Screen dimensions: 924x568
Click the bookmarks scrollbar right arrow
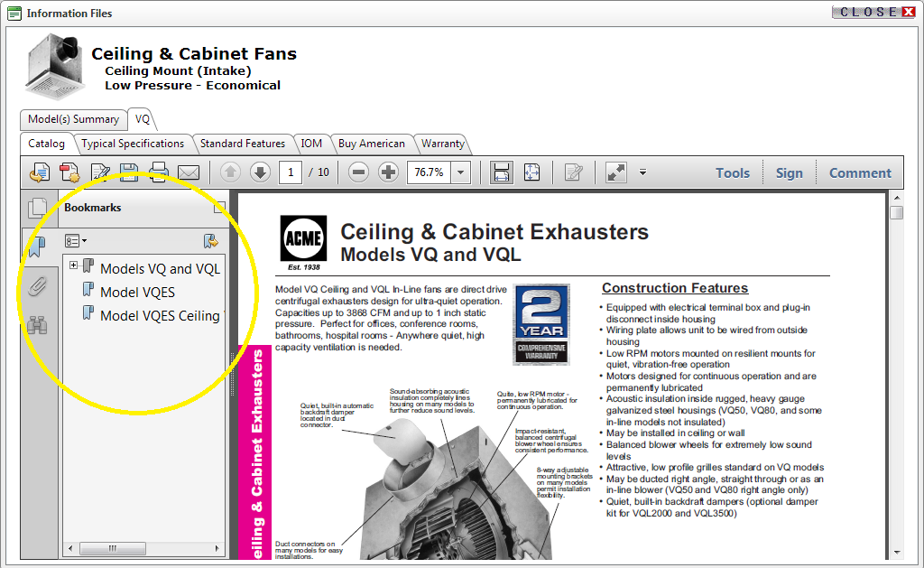[217, 548]
